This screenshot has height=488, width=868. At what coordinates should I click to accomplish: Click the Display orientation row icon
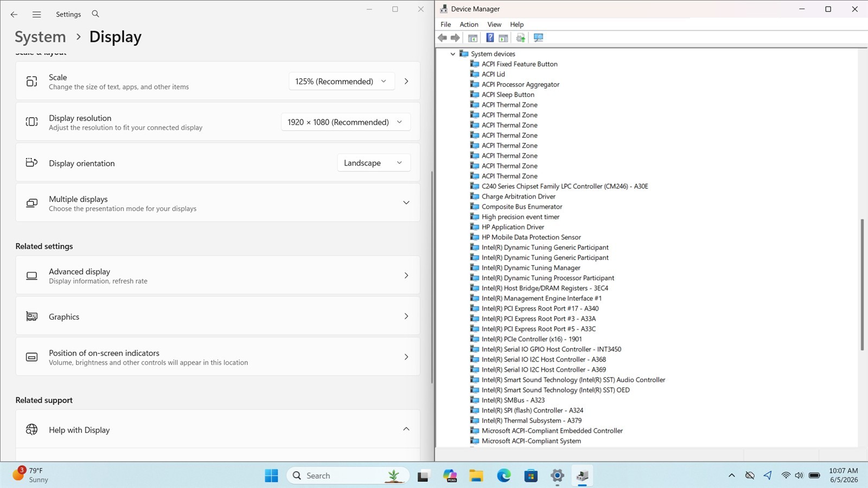32,163
